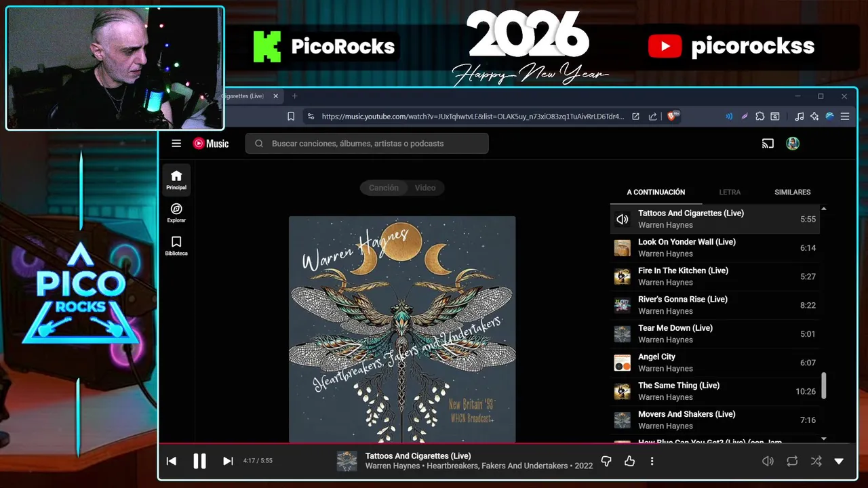
Task: Open the account avatar menu
Action: point(793,144)
